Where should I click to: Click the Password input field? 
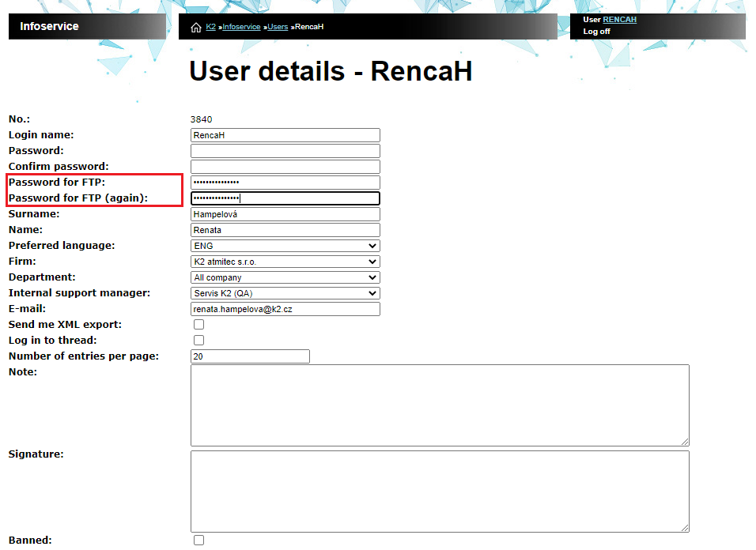point(285,151)
